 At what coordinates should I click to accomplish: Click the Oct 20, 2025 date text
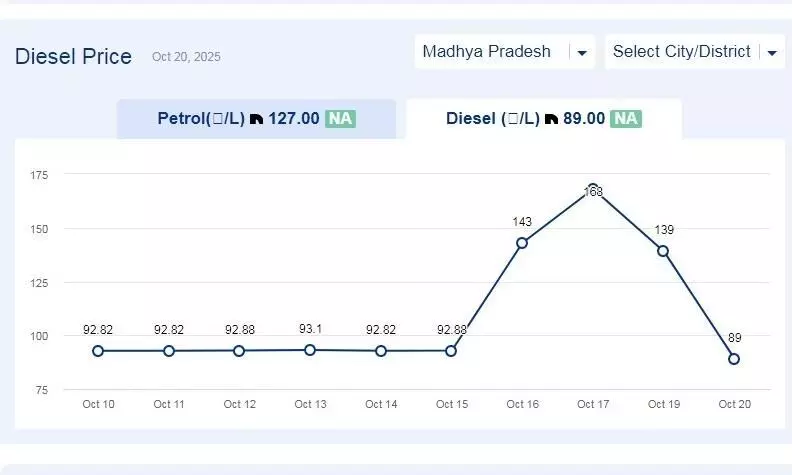[x=186, y=58]
